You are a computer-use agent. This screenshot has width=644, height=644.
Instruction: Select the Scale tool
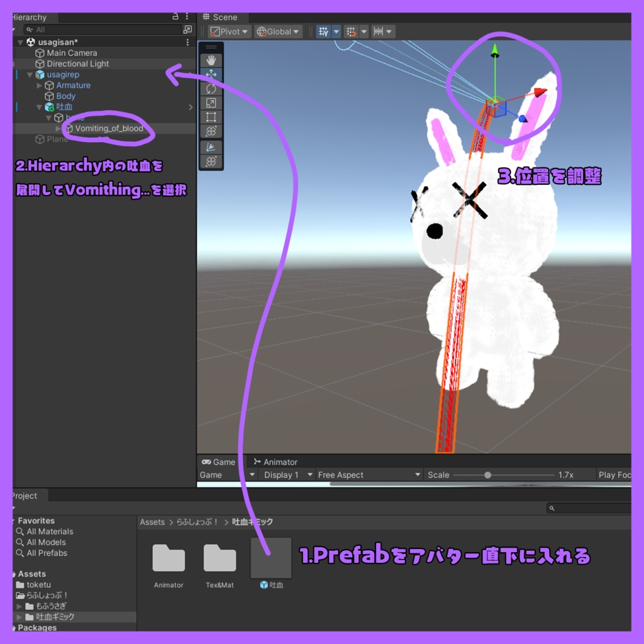point(211,103)
